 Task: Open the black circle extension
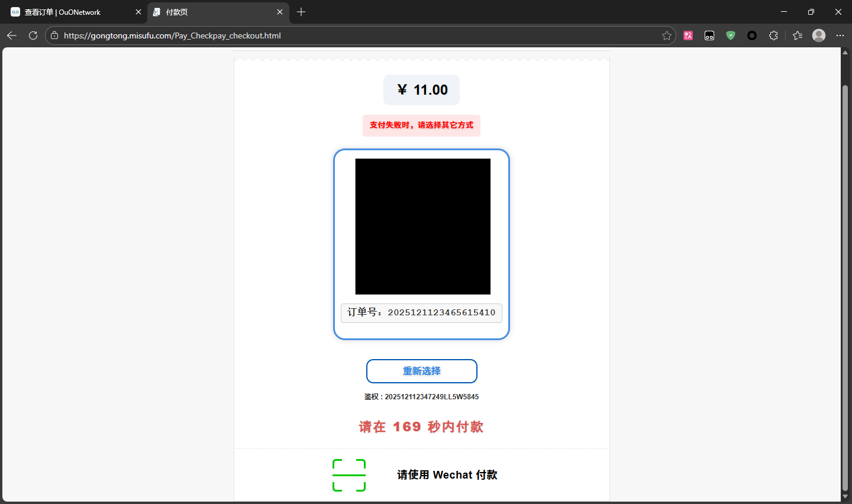click(752, 35)
